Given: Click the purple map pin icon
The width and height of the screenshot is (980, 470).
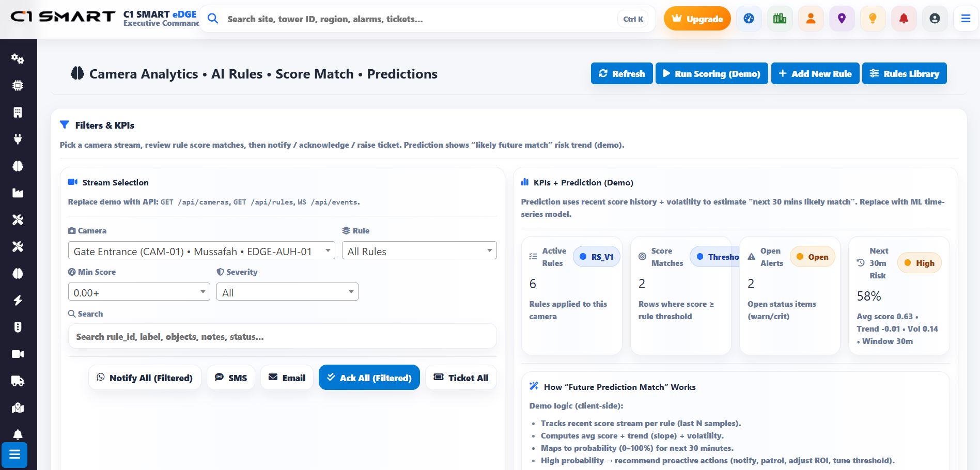Looking at the screenshot, I should click(842, 19).
